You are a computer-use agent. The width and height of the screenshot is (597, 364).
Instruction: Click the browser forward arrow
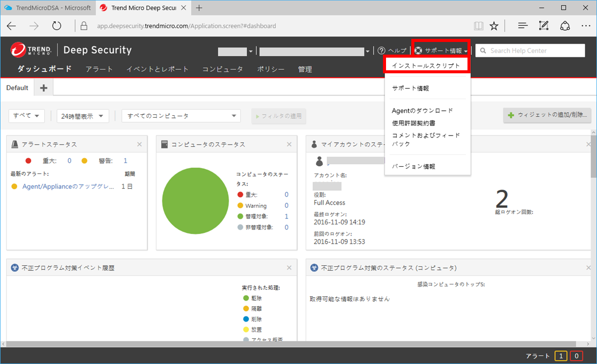coord(34,26)
